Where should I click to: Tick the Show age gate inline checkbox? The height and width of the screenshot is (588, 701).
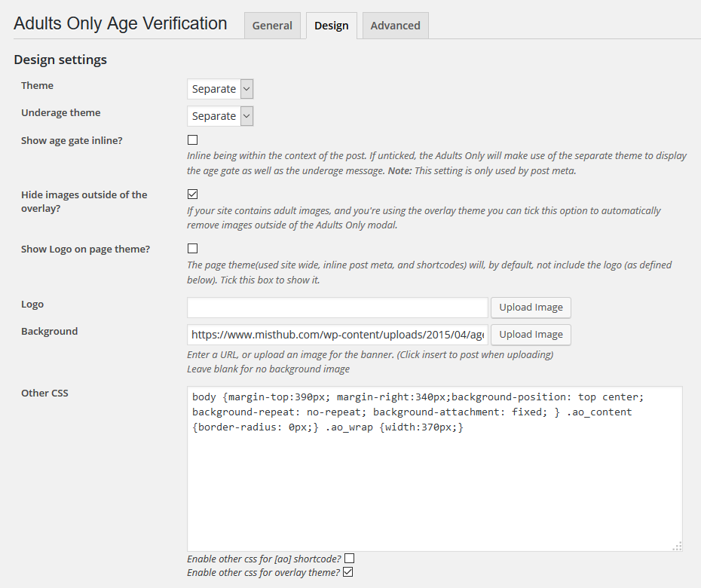(193, 140)
